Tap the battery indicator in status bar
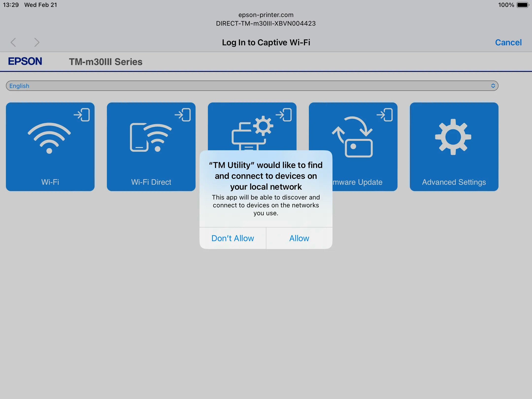 pos(522,5)
